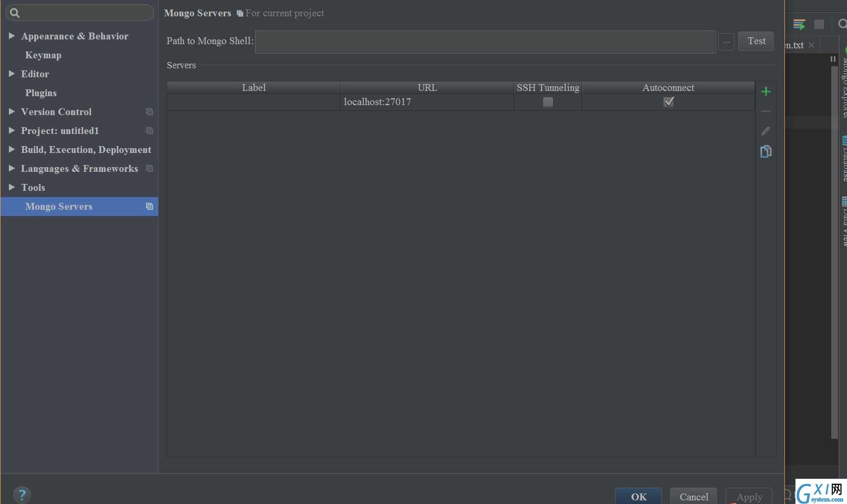Click the stop square in the IDE toolbar
This screenshot has height=504, width=847.
click(819, 24)
